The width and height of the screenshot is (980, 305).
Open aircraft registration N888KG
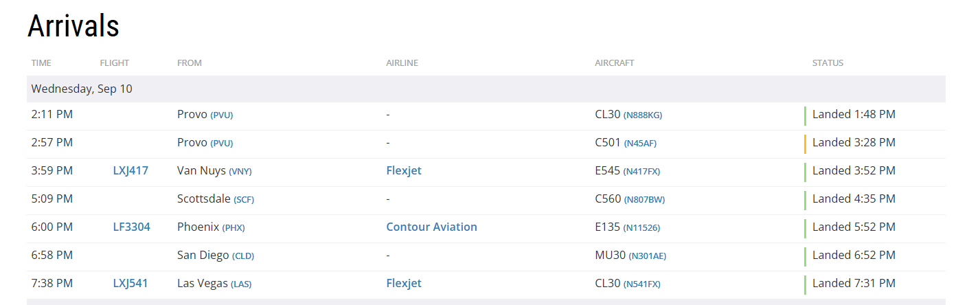coord(643,115)
